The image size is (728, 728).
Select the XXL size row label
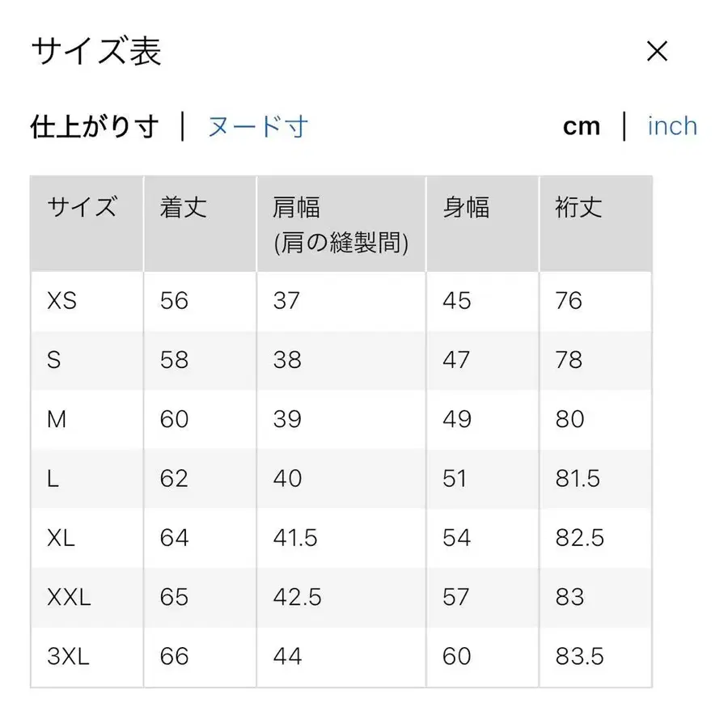[67, 597]
